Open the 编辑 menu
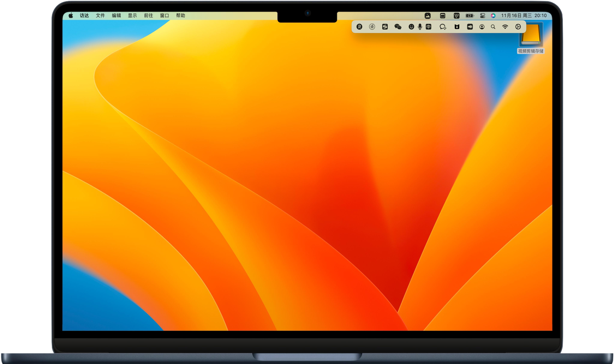615x364 pixels. click(x=116, y=15)
